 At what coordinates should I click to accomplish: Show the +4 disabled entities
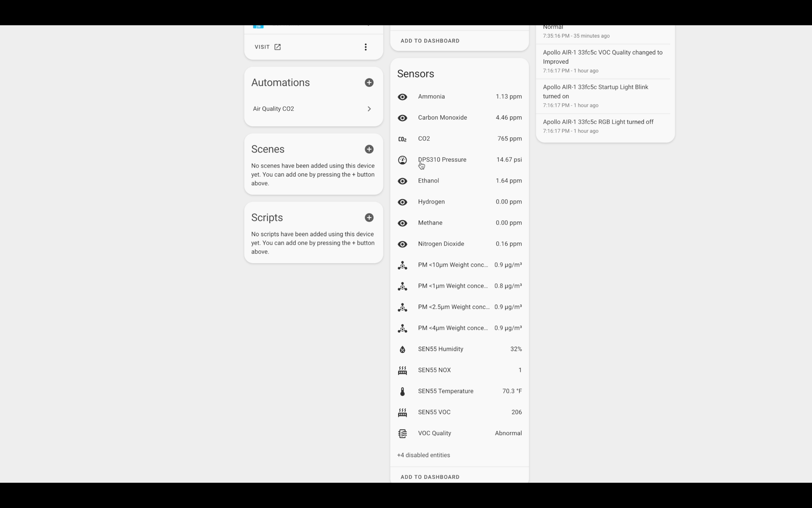(423, 455)
